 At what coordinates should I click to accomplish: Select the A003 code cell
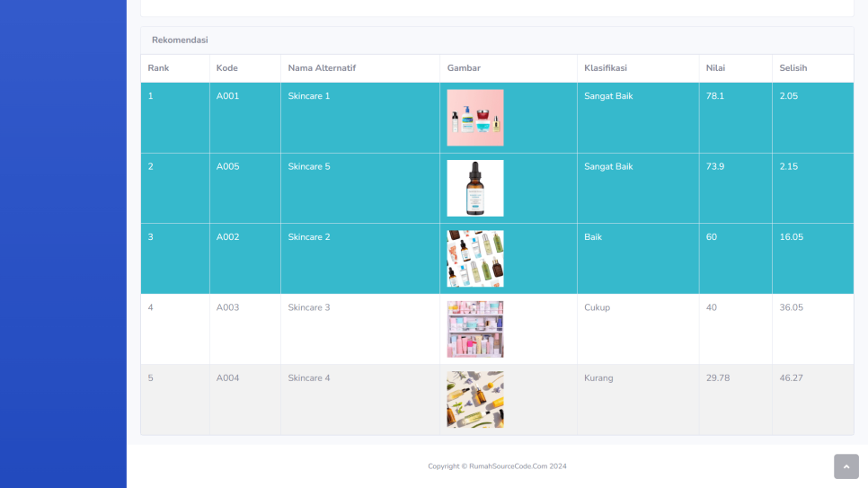(x=227, y=307)
